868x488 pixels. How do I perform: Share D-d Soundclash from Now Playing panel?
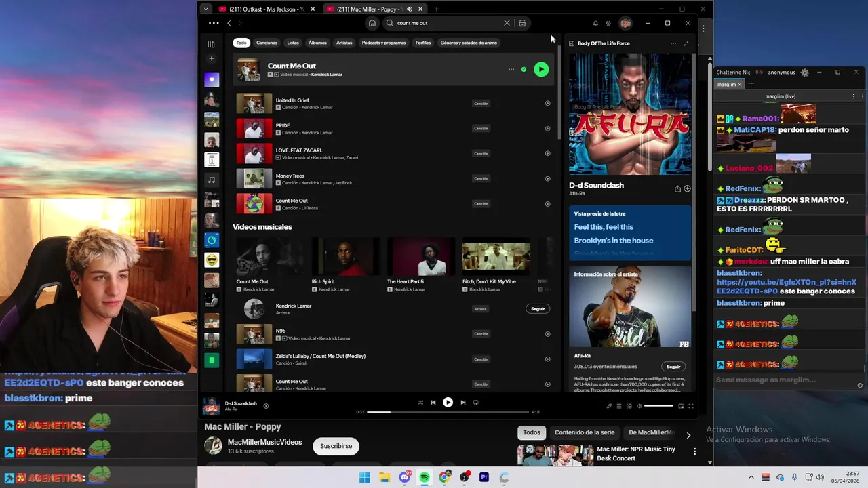tap(677, 189)
